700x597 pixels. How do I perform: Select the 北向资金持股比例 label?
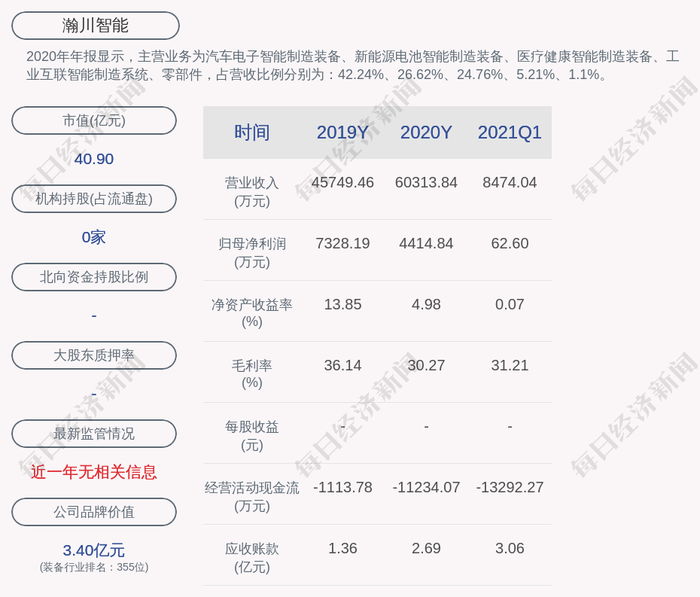click(94, 277)
